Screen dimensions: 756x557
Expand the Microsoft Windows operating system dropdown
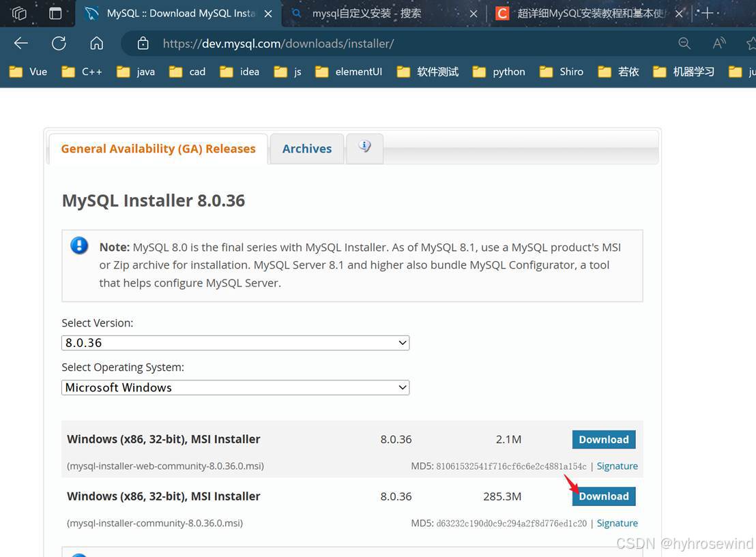[235, 387]
